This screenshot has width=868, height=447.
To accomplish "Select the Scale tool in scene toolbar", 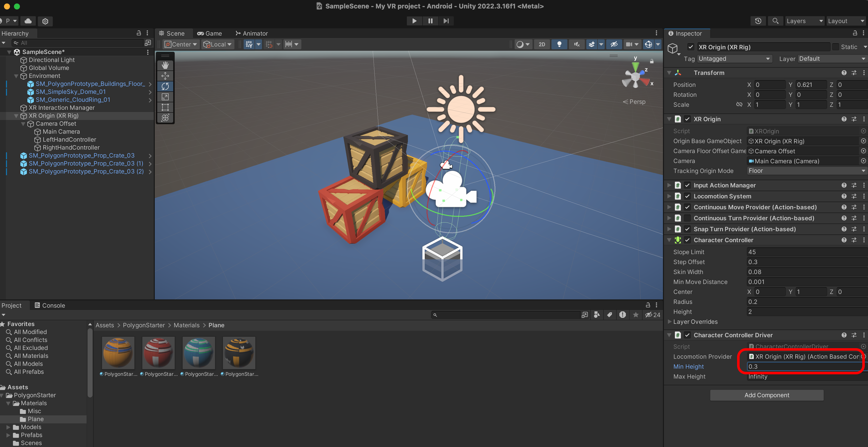I will [165, 97].
